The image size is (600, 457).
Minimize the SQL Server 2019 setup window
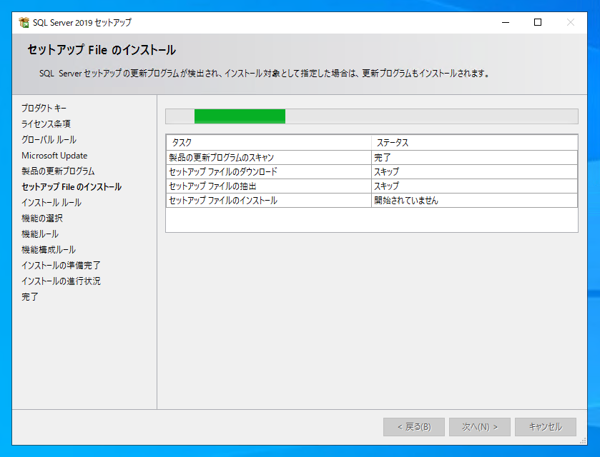point(505,23)
